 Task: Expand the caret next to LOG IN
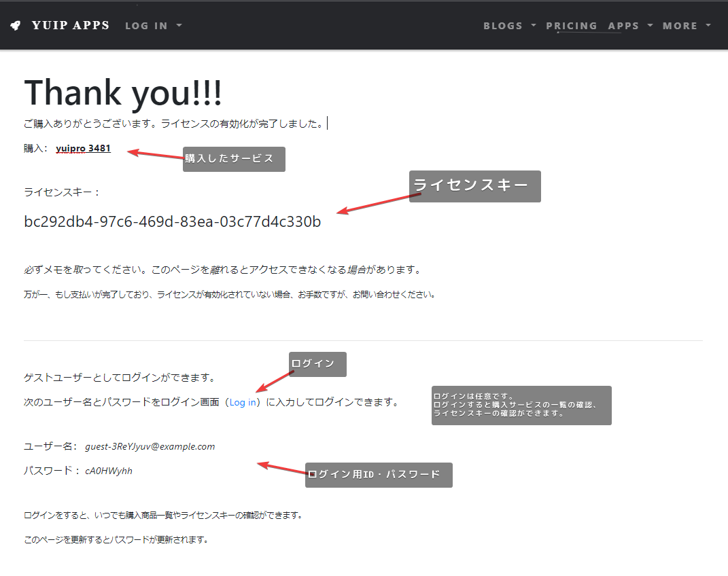point(179,25)
